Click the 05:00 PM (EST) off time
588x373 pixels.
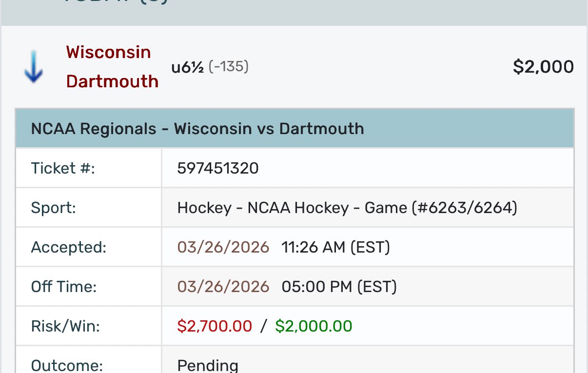pyautogui.click(x=339, y=286)
